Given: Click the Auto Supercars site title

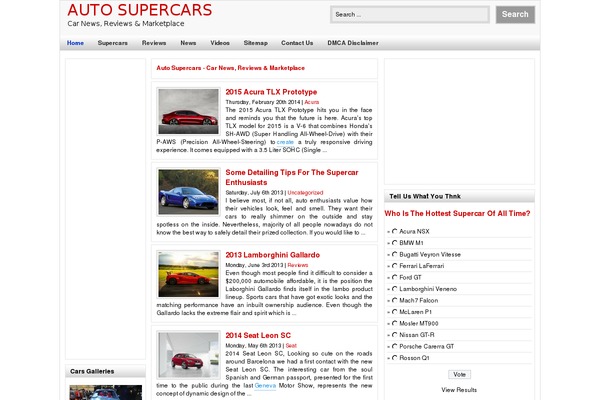Looking at the screenshot, I should (x=140, y=10).
